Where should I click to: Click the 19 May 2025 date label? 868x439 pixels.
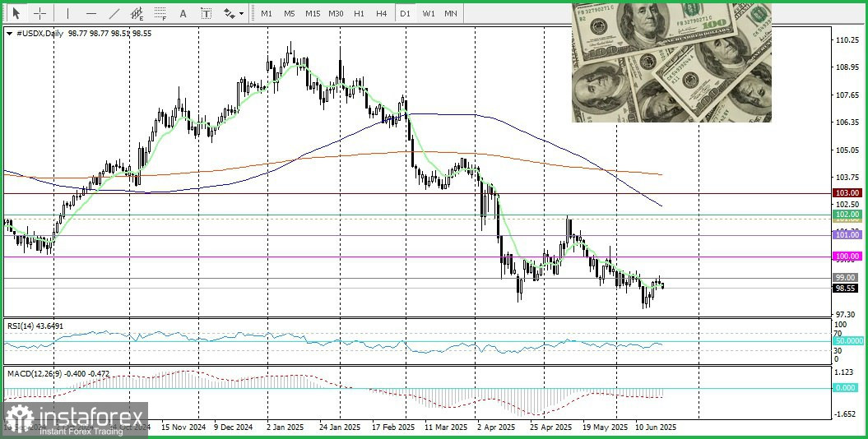pyautogui.click(x=605, y=427)
